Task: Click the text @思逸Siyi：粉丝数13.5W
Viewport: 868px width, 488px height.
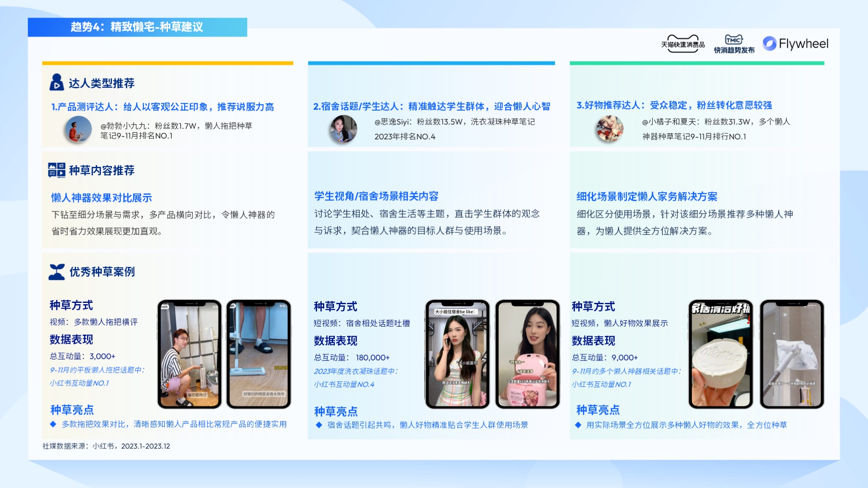Action: tap(419, 122)
